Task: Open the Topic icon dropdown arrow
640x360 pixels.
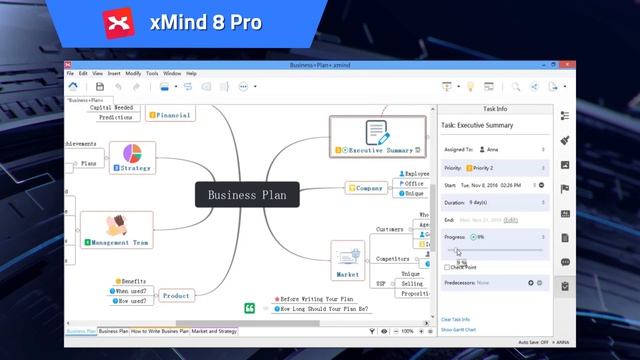Action: tap(176, 87)
